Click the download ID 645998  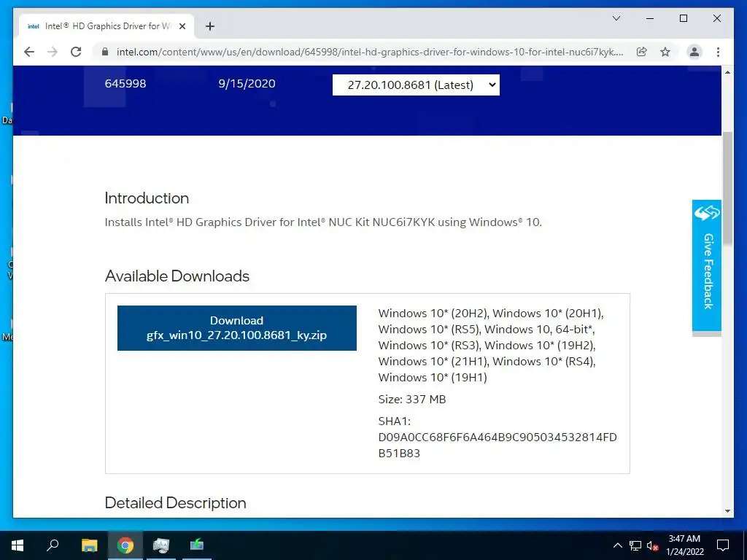click(125, 84)
